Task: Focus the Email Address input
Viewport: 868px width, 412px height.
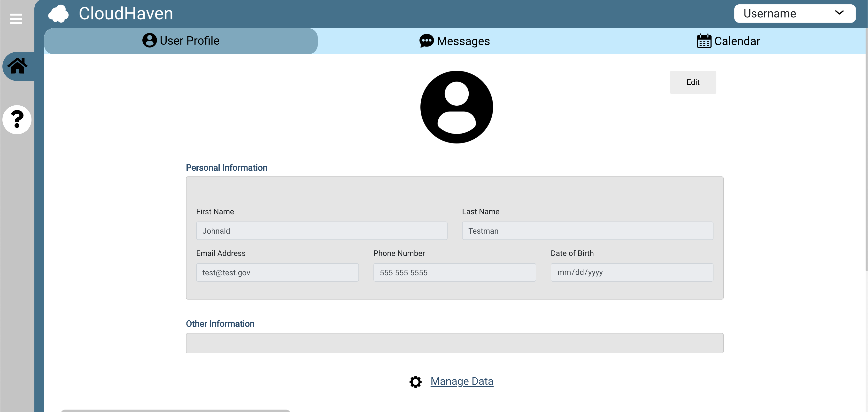Action: [277, 272]
